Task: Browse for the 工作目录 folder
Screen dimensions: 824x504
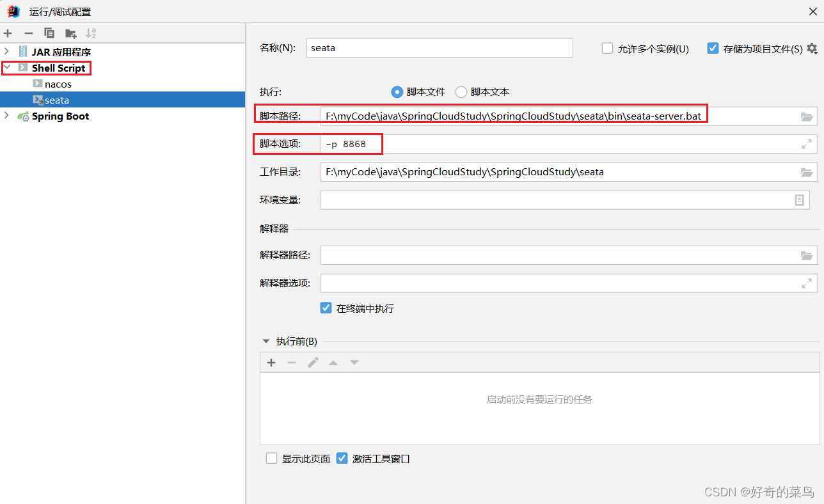Action: [x=807, y=171]
